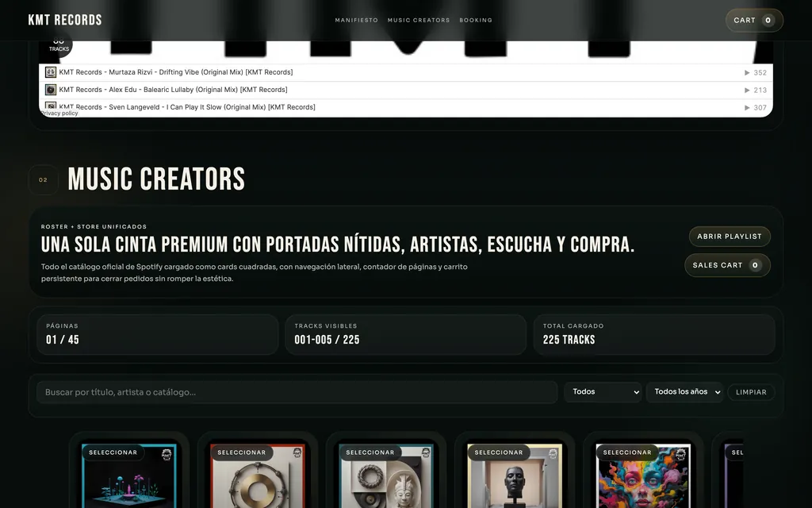The image size is (812, 508).
Task: Open the Todos category dropdown
Action: pos(603,392)
